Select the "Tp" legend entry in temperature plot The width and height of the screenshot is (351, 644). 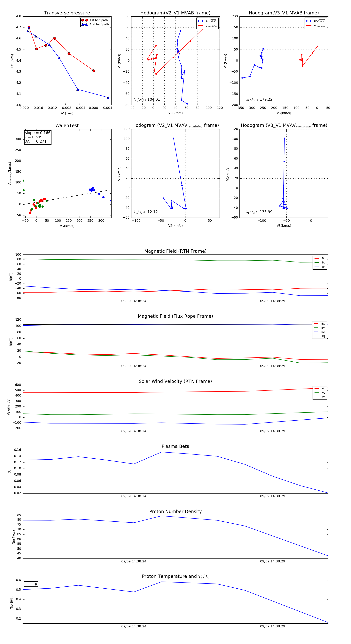[x=31, y=584]
